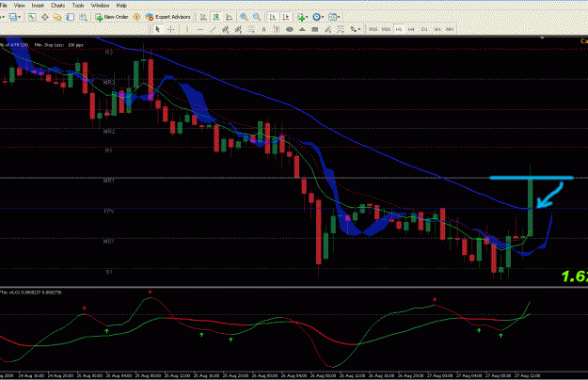Switch timeframe to H4

411,29
